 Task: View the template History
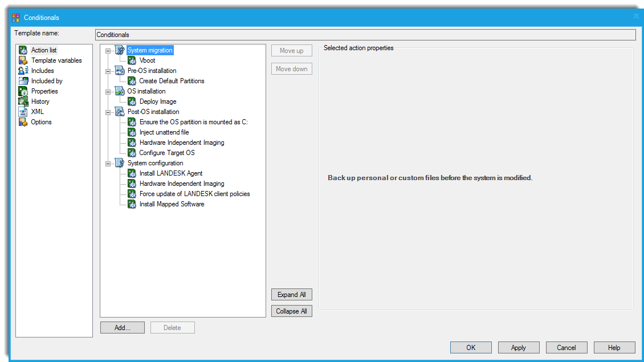point(40,101)
